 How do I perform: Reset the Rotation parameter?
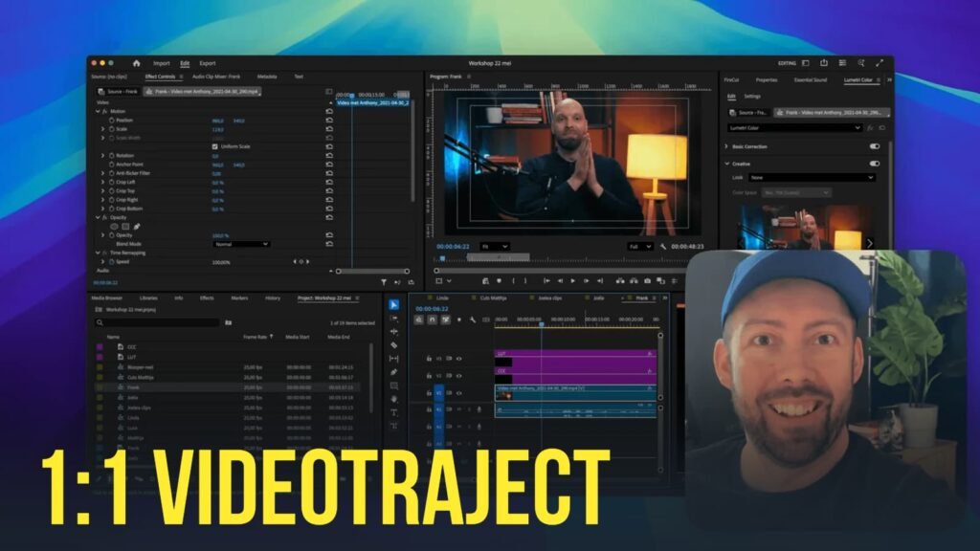tap(329, 155)
